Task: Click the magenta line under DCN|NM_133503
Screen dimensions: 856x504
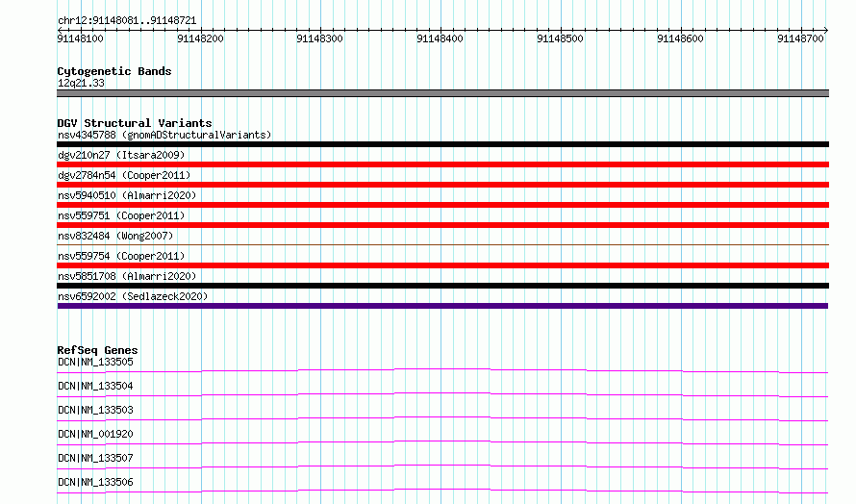Action: point(442,418)
